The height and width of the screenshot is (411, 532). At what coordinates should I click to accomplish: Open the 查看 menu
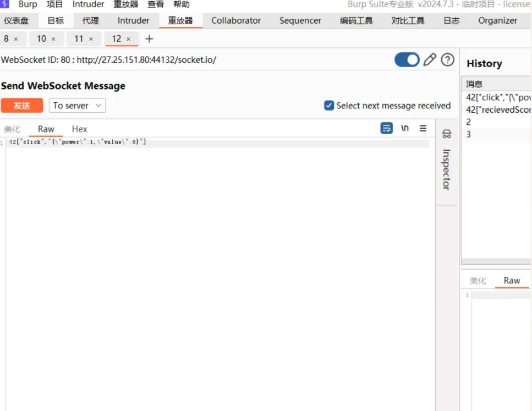click(x=156, y=4)
